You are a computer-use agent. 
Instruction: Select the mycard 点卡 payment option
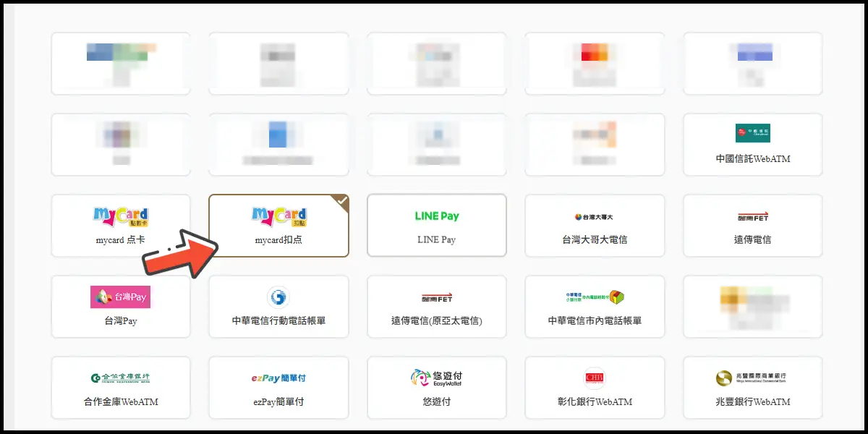[121, 226]
